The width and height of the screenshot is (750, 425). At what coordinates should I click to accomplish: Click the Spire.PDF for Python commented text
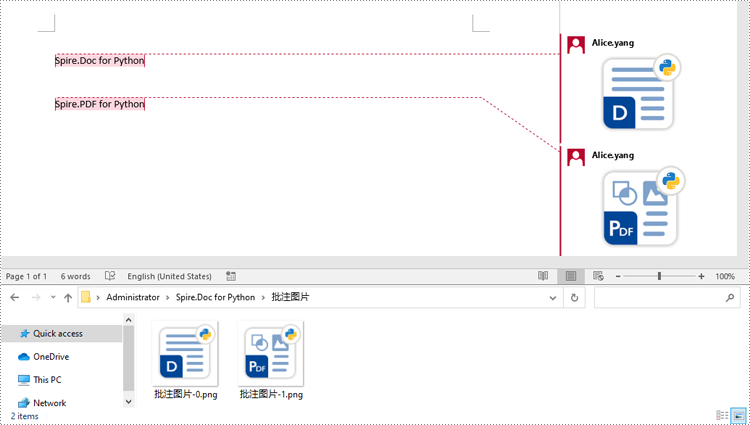coord(99,104)
